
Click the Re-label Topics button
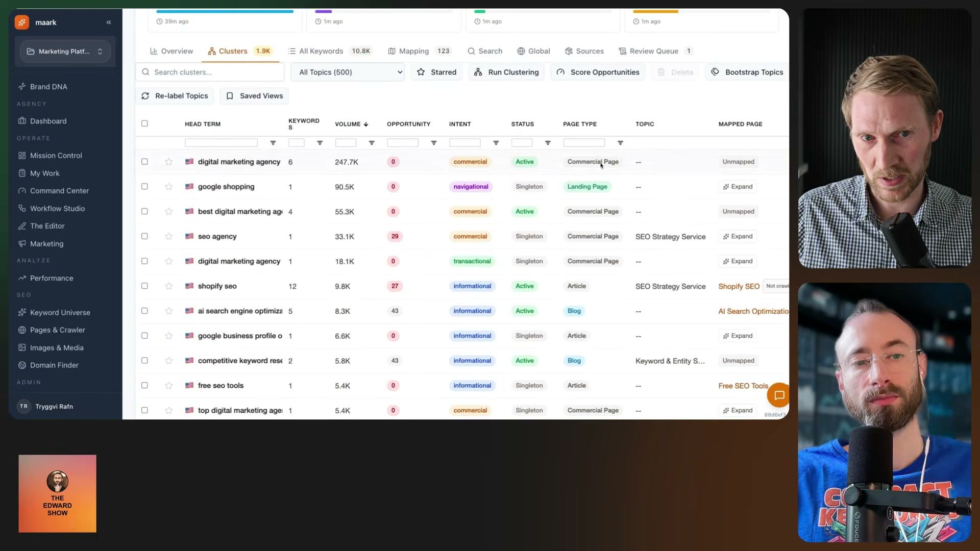(x=175, y=96)
